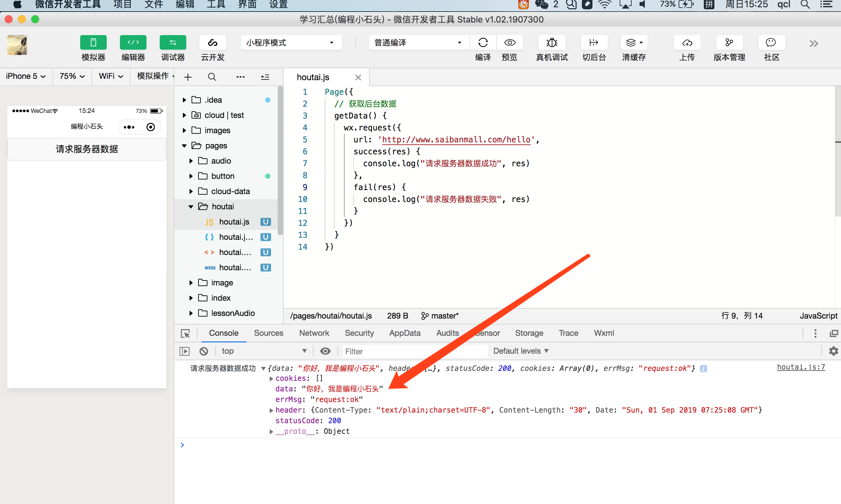Open the 工具 menu in menu bar
The width and height of the screenshot is (841, 504).
pyautogui.click(x=216, y=5)
